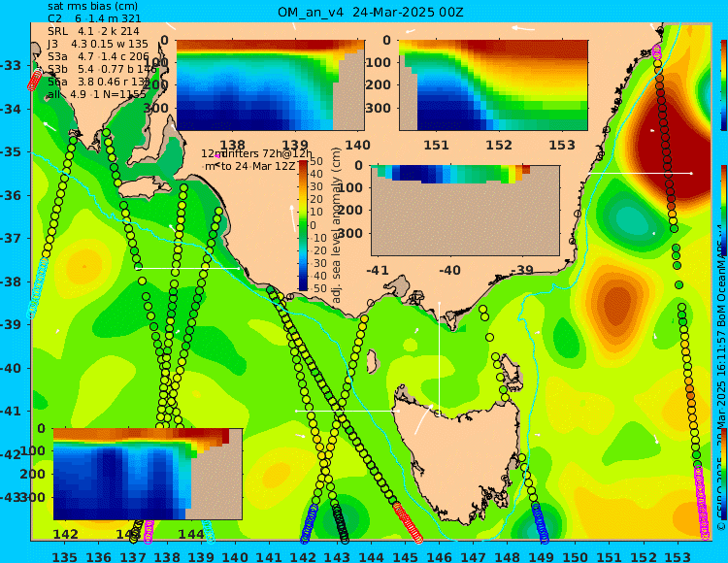Image resolution: width=728 pixels, height=563 pixels.
Task: Click the -50 tick on the color bar
Action: [x=316, y=288]
